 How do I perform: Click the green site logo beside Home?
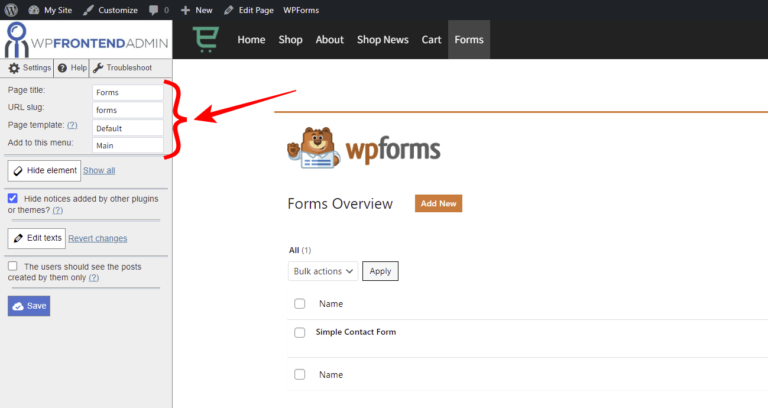[207, 40]
